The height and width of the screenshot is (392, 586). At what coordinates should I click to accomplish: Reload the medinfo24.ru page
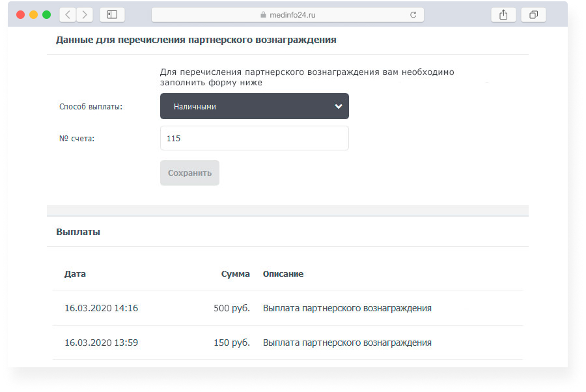[413, 15]
